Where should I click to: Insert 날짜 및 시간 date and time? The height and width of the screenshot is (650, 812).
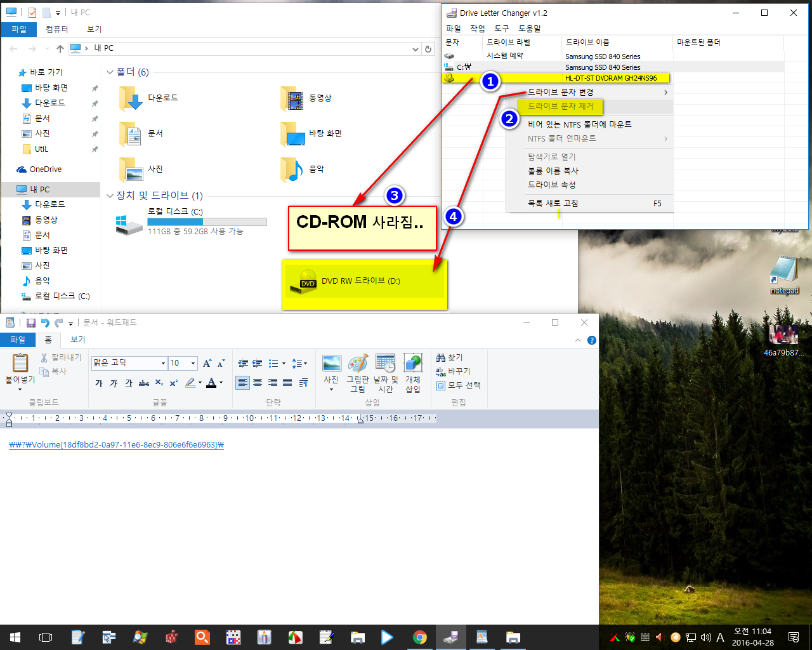pos(385,363)
